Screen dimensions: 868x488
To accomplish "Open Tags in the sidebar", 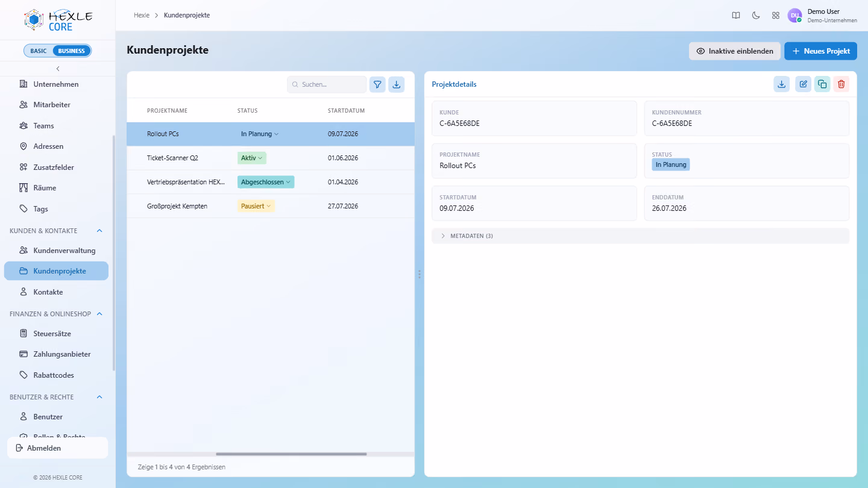I will point(56,209).
